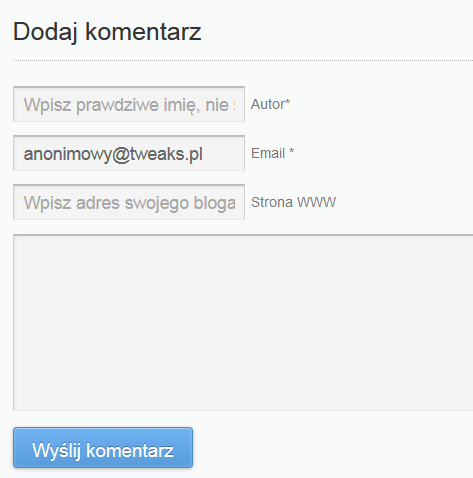The height and width of the screenshot is (478, 473).
Task: Click the anonimowy@tweaks.pl email text
Action: click(113, 154)
